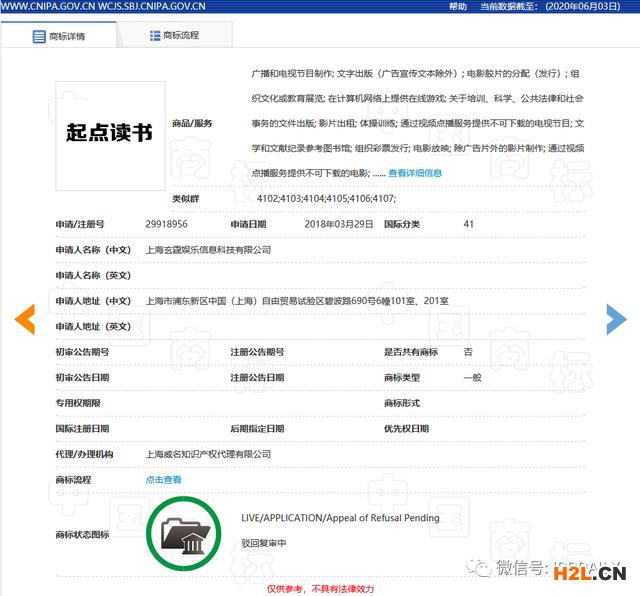This screenshot has height=596, width=640.
Task: Select agency 上海威名知识产权代理有限公司
Action: tap(208, 454)
